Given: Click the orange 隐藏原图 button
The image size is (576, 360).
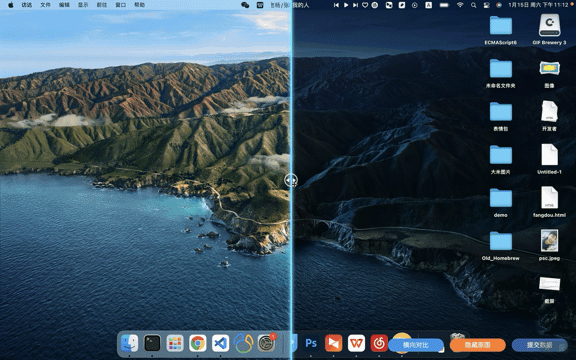Looking at the screenshot, I should tap(478, 345).
